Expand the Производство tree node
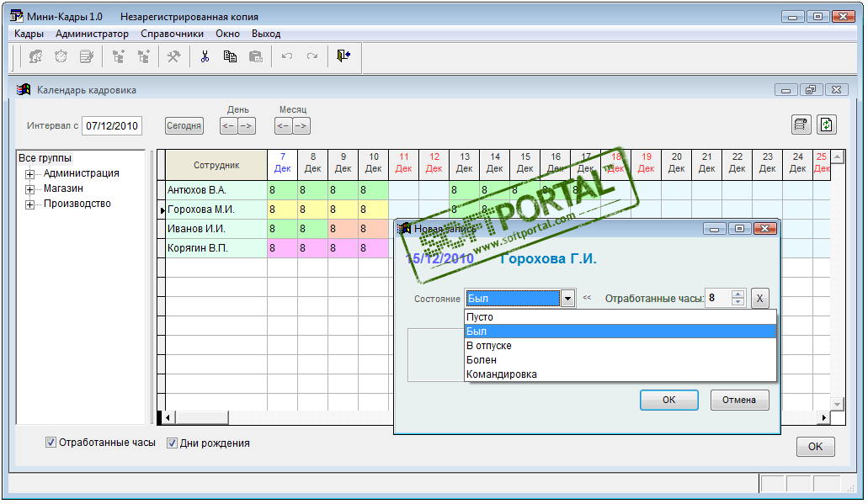 [x=30, y=204]
